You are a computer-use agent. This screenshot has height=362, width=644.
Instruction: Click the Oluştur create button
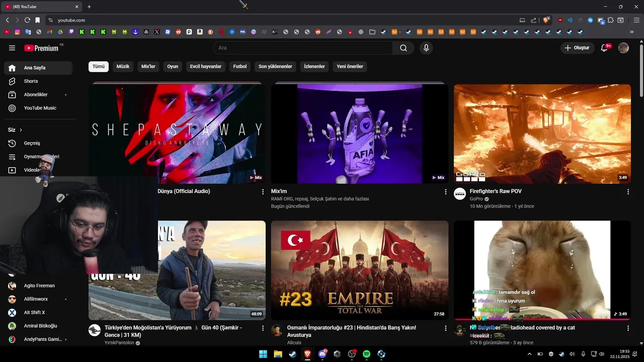click(577, 48)
